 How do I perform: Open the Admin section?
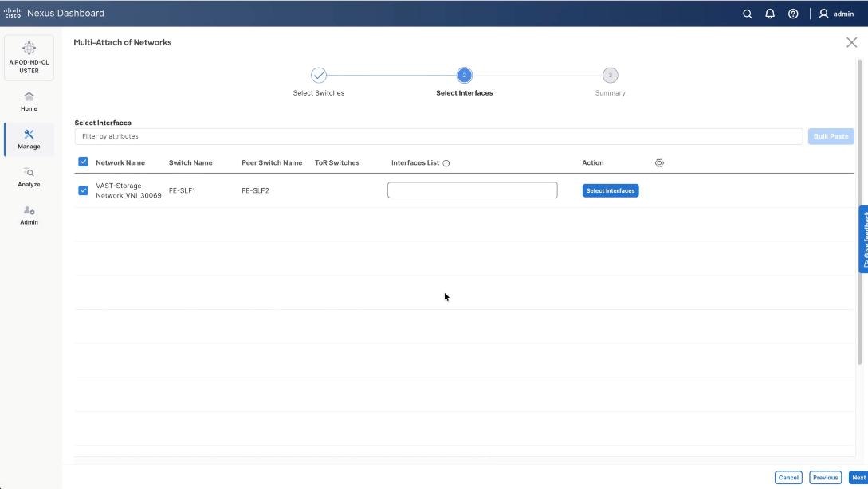(x=29, y=215)
